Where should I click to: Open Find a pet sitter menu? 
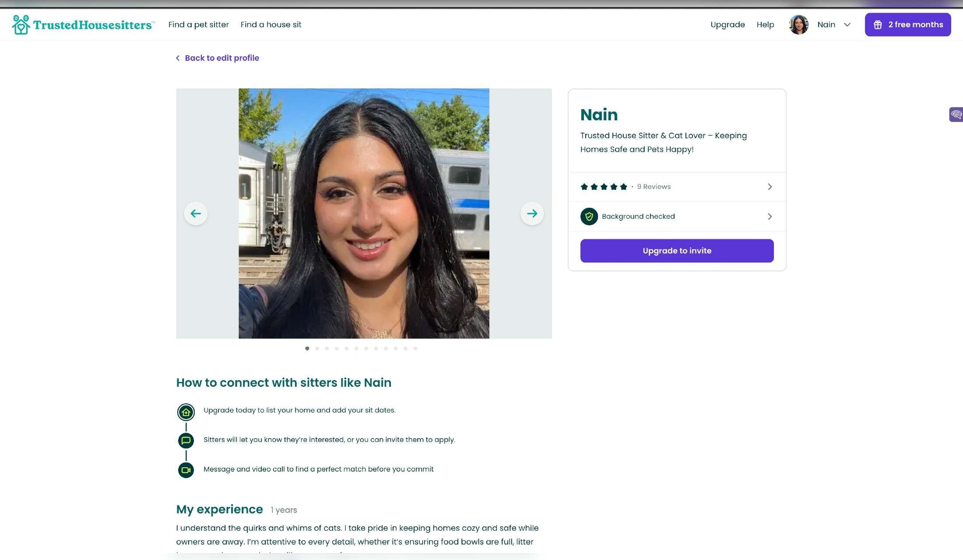(x=199, y=24)
